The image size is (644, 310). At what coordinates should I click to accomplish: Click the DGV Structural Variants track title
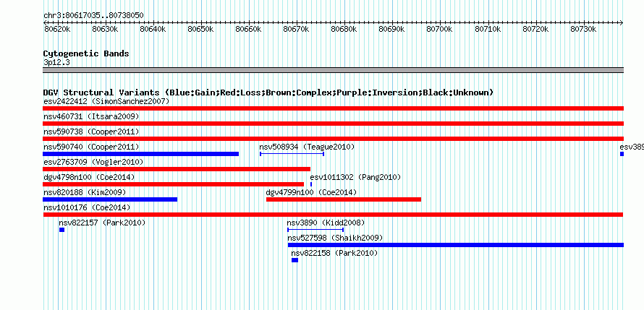click(x=268, y=92)
